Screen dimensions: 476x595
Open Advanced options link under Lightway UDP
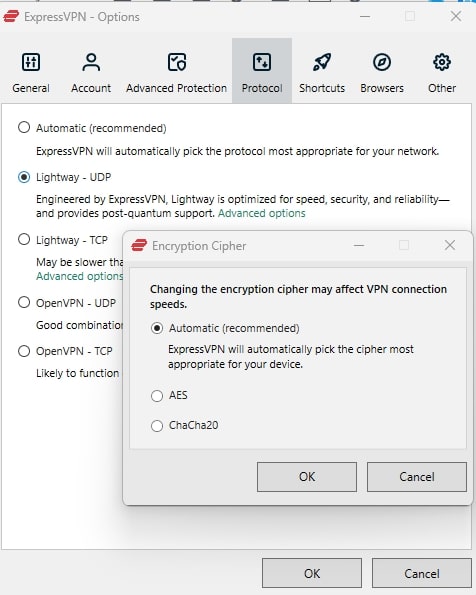pos(262,213)
